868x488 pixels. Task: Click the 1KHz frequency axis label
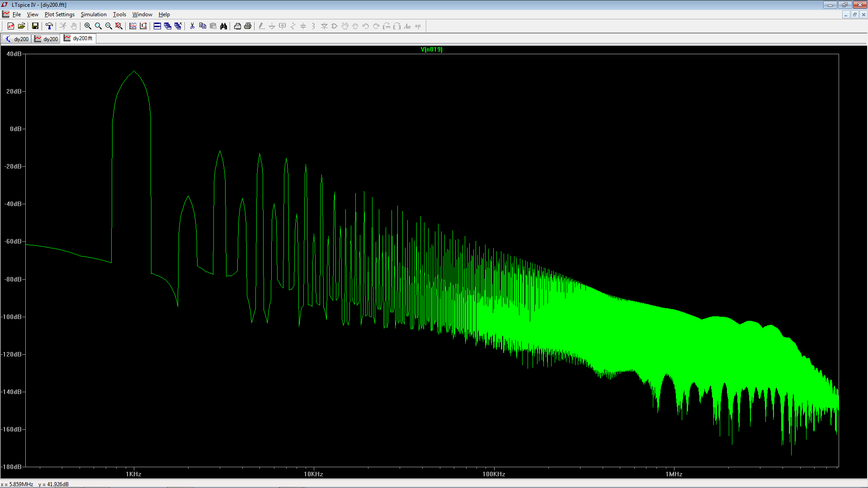(133, 474)
